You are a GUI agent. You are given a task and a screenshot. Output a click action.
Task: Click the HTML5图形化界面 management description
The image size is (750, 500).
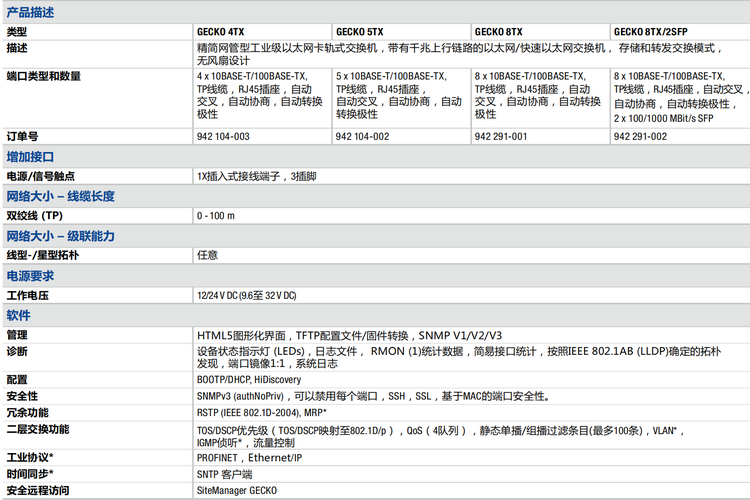(350, 335)
